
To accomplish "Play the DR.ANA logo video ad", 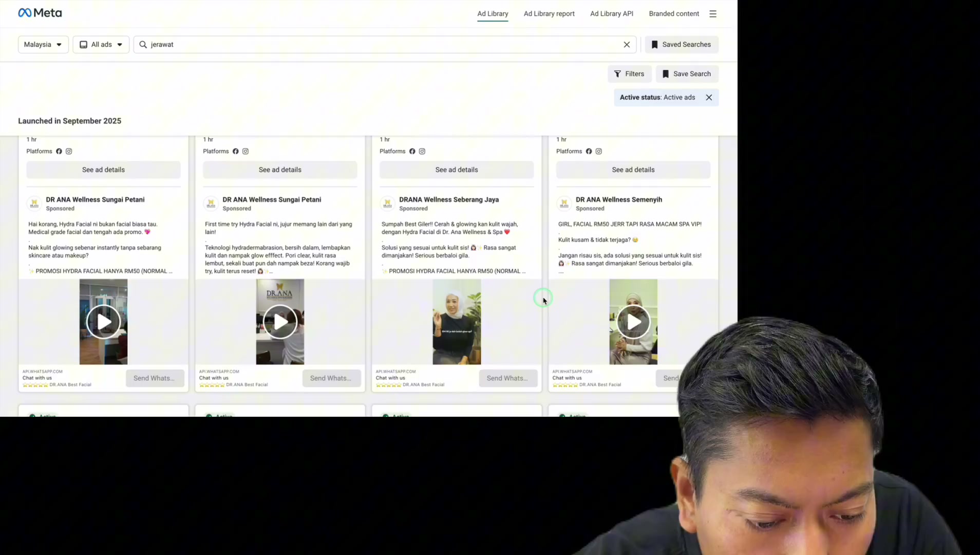I will (x=280, y=322).
